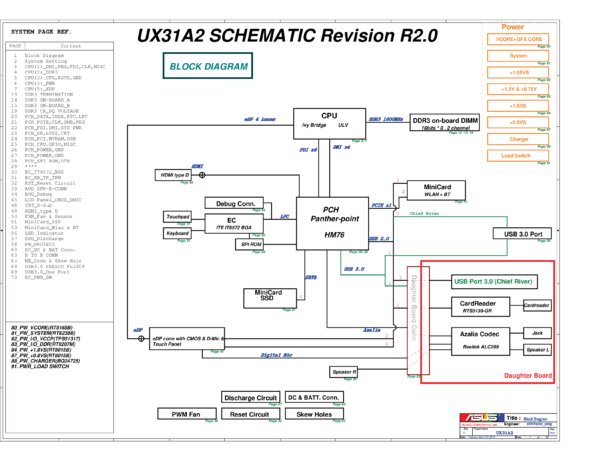Click the 80_PW_VCORE power list entry
This screenshot has height=464, width=600.
click(41, 328)
